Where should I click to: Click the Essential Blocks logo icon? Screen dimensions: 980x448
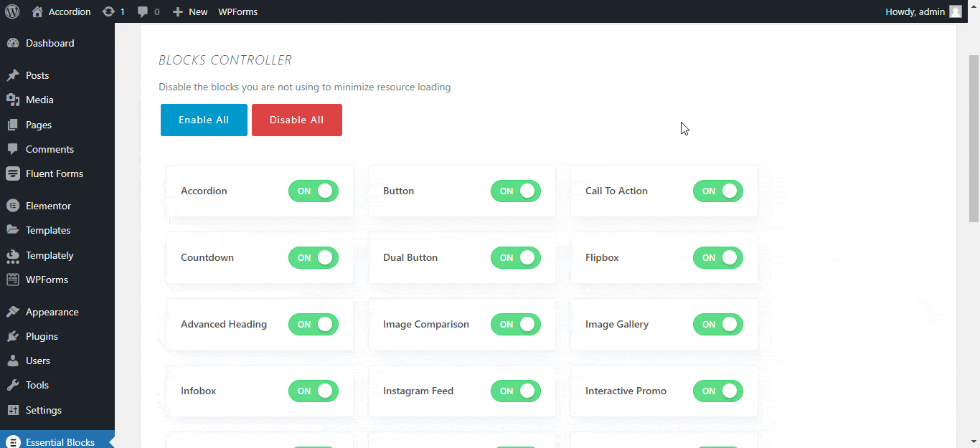[x=13, y=442]
